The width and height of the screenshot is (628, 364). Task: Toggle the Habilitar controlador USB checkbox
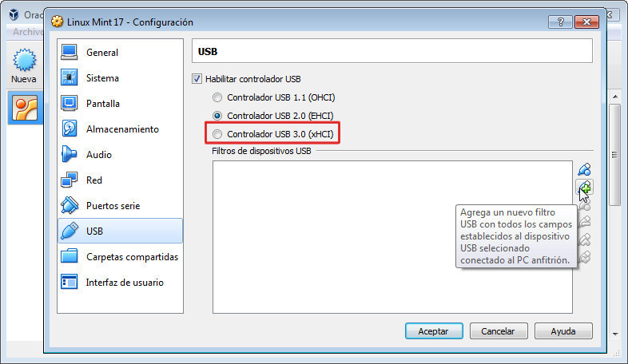coord(197,79)
